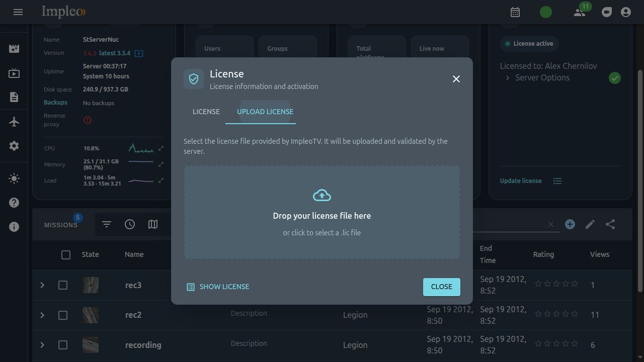This screenshot has height=362, width=644.
Task: Click the clock icon in missions toolbar
Action: click(130, 224)
